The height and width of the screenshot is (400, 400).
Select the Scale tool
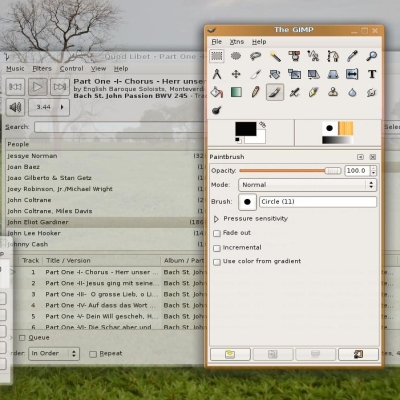[294, 74]
